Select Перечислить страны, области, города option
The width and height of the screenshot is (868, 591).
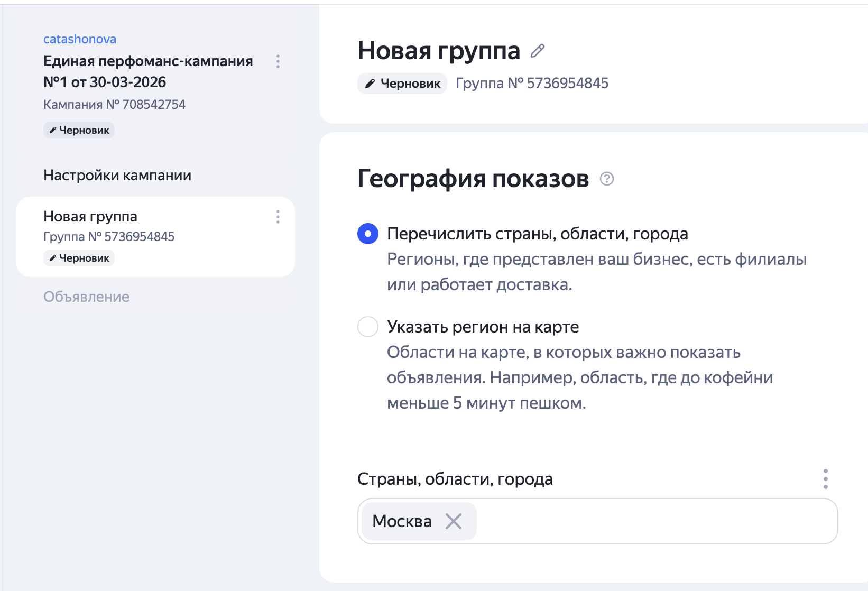(x=368, y=234)
